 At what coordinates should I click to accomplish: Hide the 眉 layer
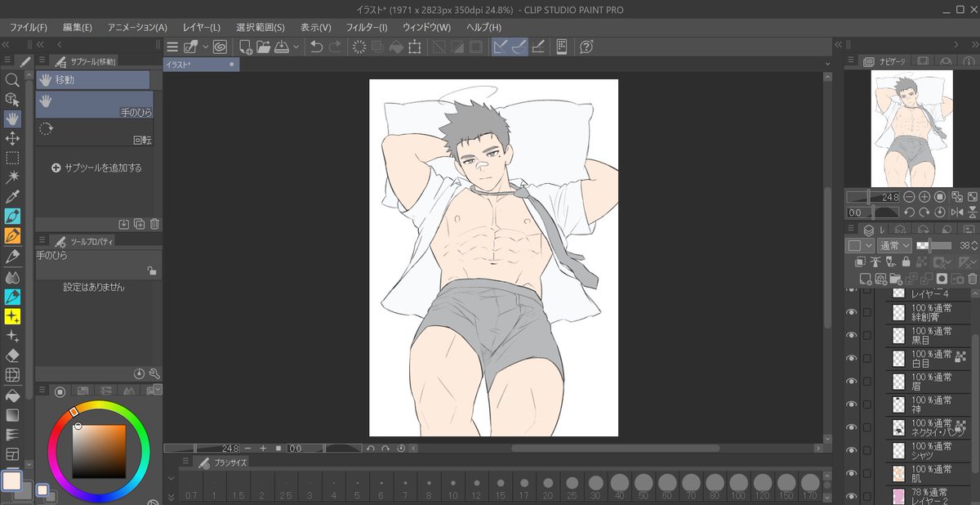point(852,381)
